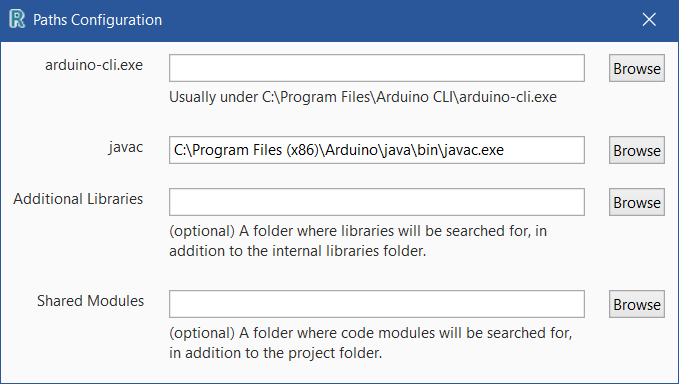Screen dimensions: 679x384
Task: Browse for the javac executable
Action: coord(637,150)
